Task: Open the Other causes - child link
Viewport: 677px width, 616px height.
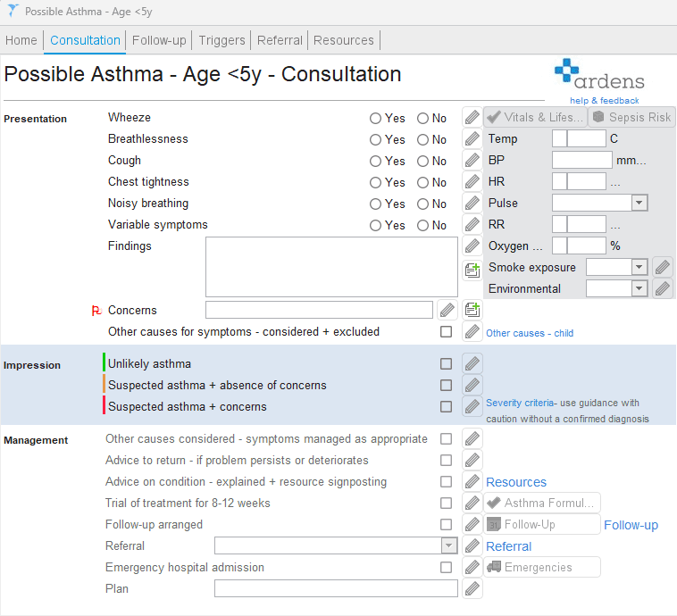Action: tap(530, 333)
